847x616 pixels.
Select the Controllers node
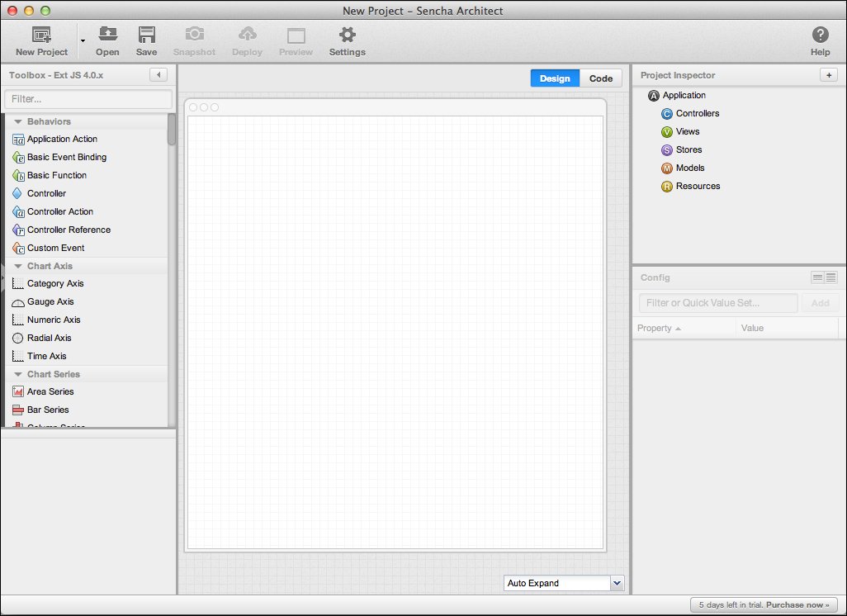690,113
